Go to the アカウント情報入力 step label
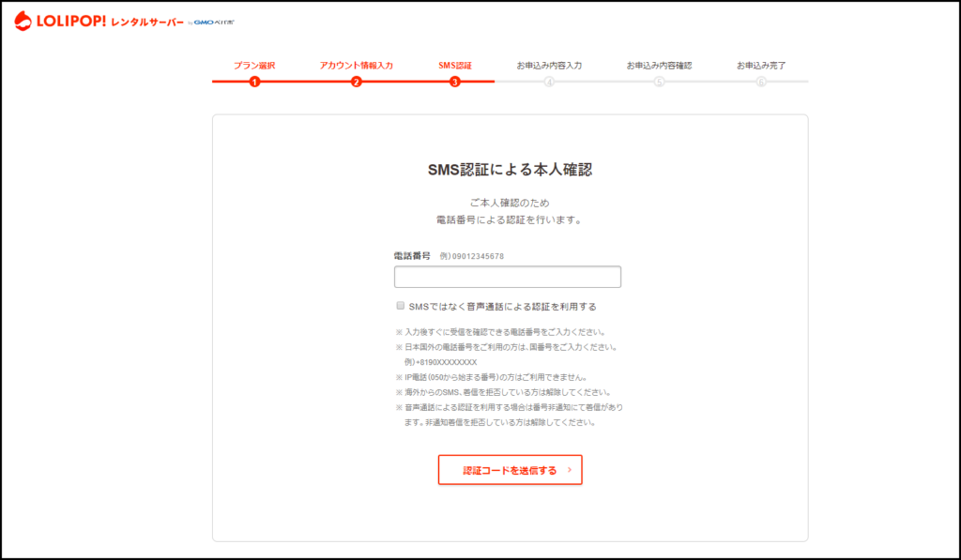This screenshot has width=961, height=560. [x=356, y=66]
